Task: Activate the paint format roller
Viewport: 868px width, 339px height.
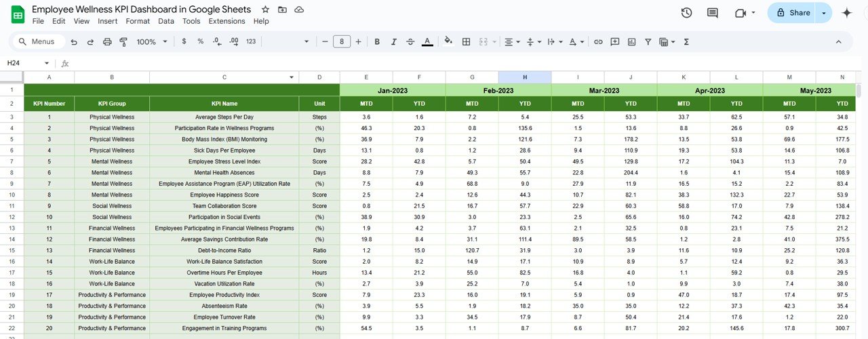Action: pyautogui.click(x=123, y=42)
